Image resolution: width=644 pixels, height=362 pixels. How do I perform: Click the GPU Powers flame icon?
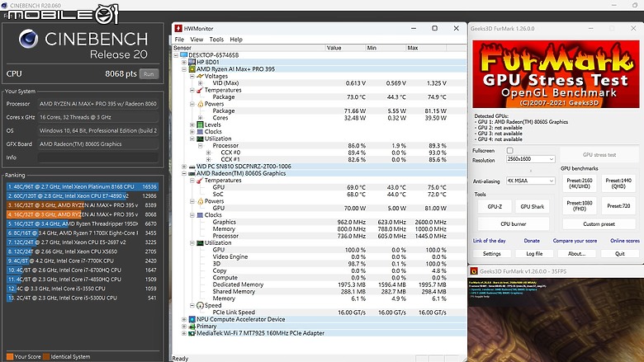[x=200, y=201]
